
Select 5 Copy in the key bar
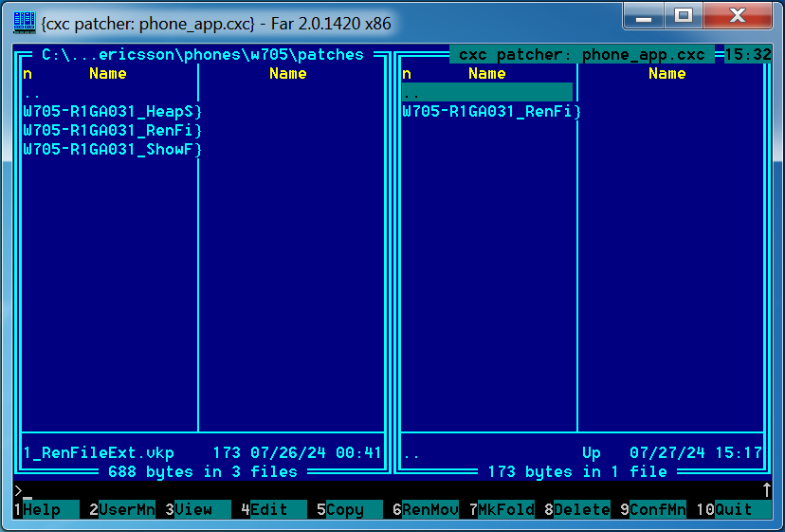pyautogui.click(x=350, y=509)
